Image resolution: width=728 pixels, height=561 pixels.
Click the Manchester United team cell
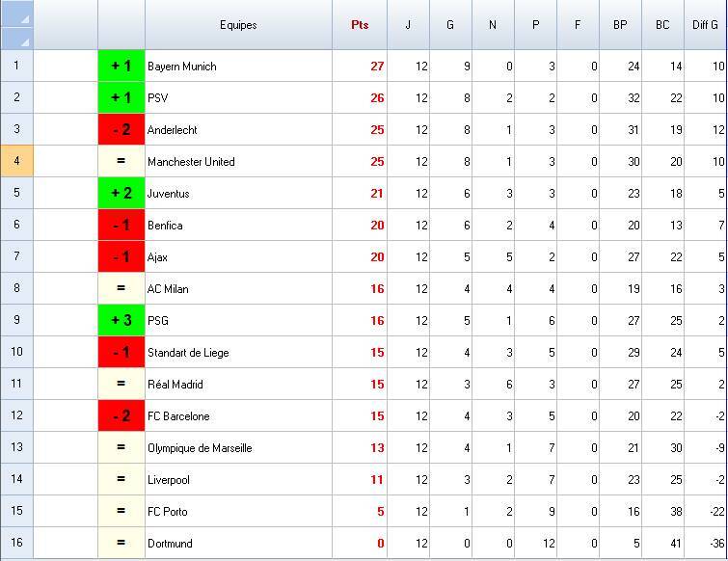tap(237, 162)
